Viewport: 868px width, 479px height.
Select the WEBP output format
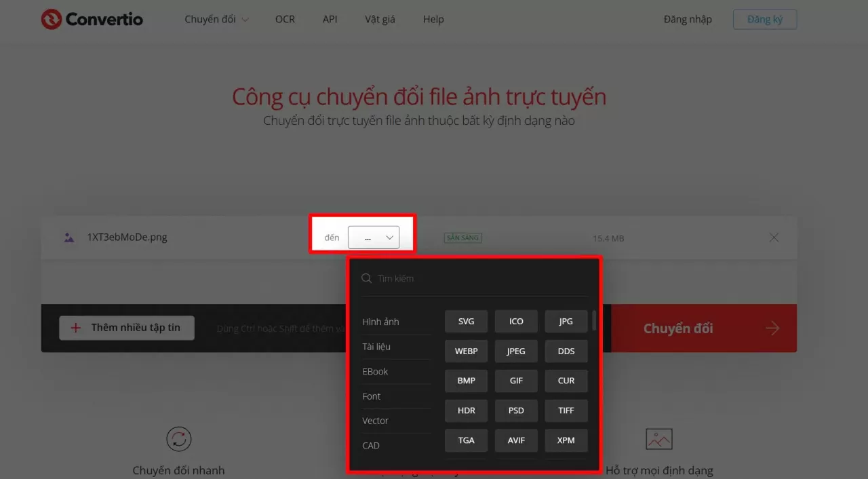click(466, 351)
